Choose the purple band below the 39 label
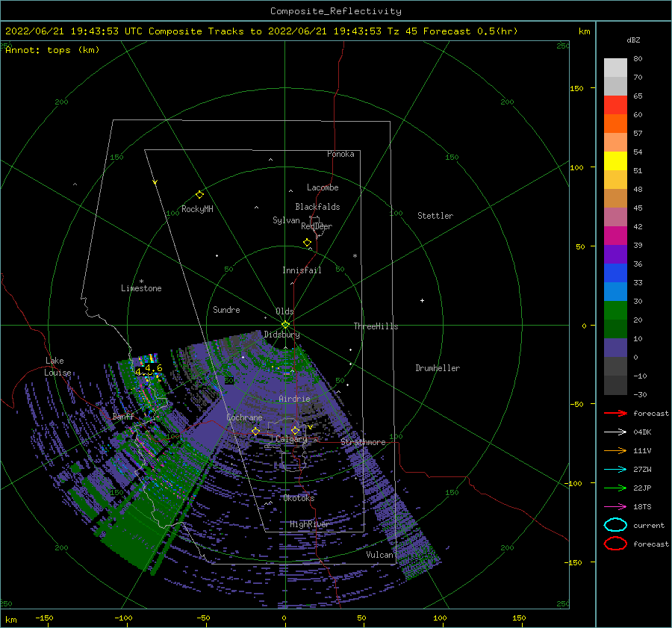 pos(615,255)
